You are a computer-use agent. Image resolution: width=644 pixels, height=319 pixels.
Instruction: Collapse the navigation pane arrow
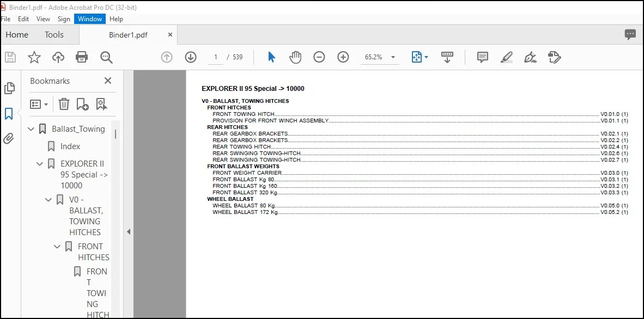pyautogui.click(x=129, y=231)
